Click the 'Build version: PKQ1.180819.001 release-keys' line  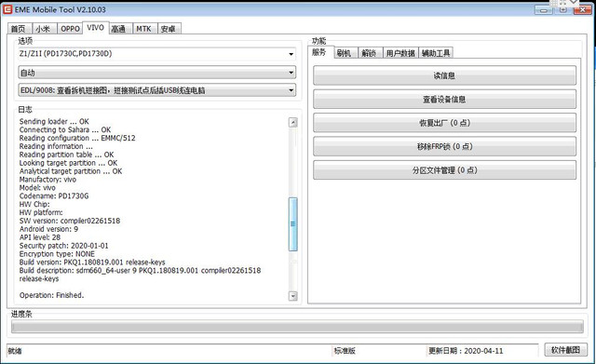click(x=92, y=263)
